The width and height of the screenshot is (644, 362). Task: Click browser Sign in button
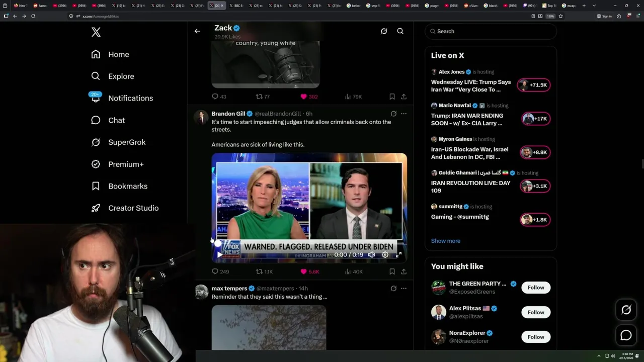point(604,16)
